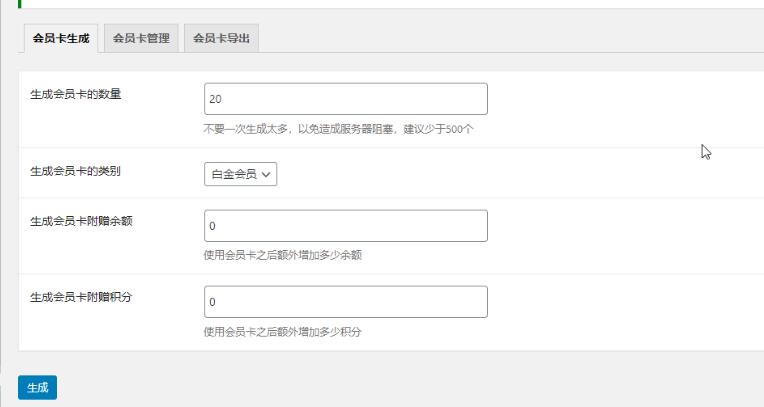
Task: Click the 附赠积分 input field
Action: [346, 302]
